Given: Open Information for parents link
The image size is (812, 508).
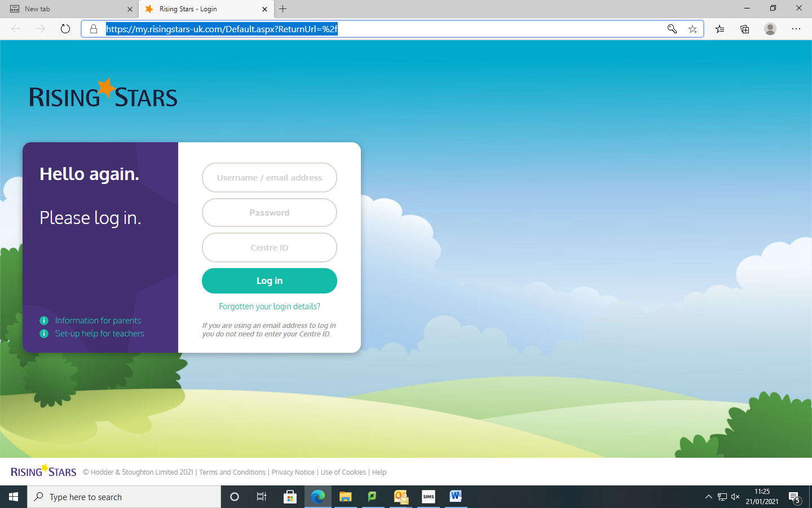Looking at the screenshot, I should (98, 321).
